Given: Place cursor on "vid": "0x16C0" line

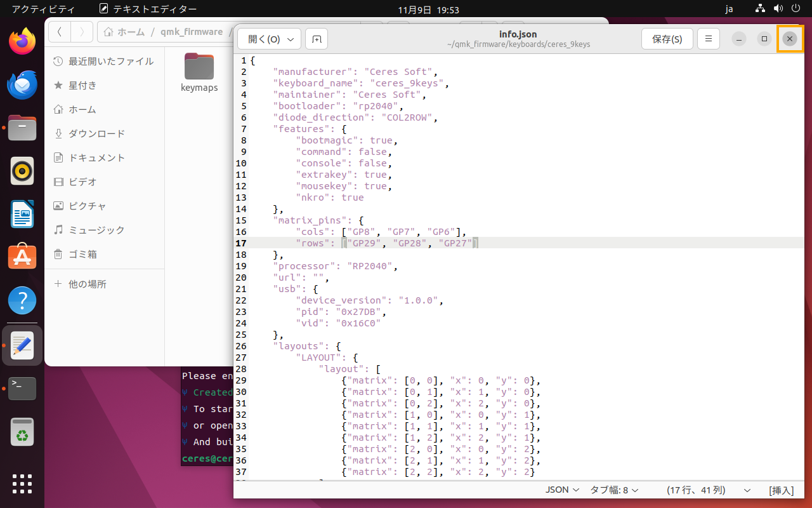Looking at the screenshot, I should (x=338, y=323).
